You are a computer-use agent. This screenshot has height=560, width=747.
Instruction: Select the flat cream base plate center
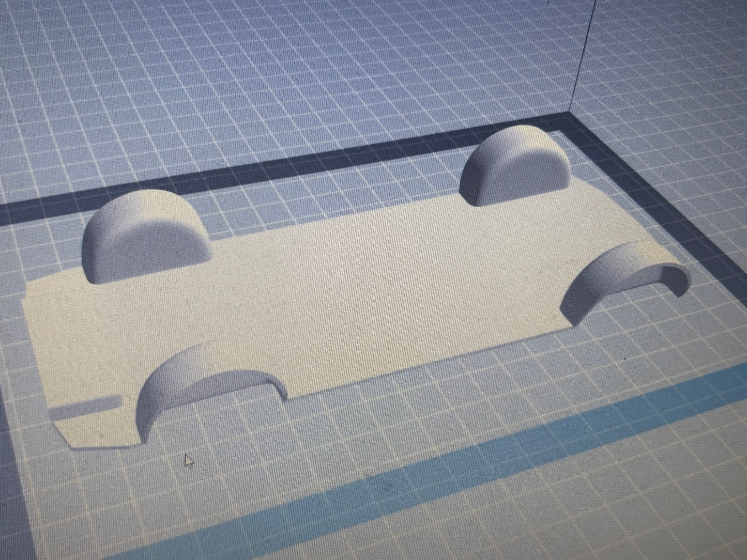pos(336,300)
